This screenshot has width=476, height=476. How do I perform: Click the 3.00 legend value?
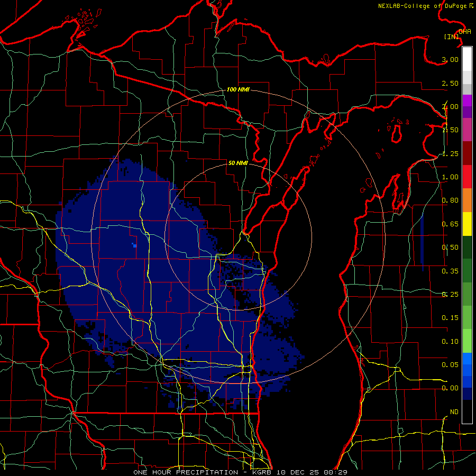[450, 59]
